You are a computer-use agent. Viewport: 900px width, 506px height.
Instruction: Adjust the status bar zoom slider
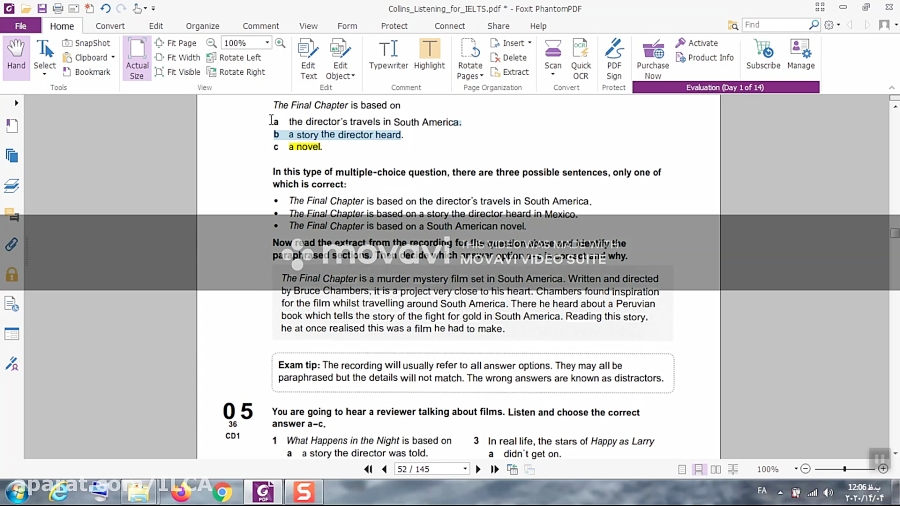coord(844,469)
